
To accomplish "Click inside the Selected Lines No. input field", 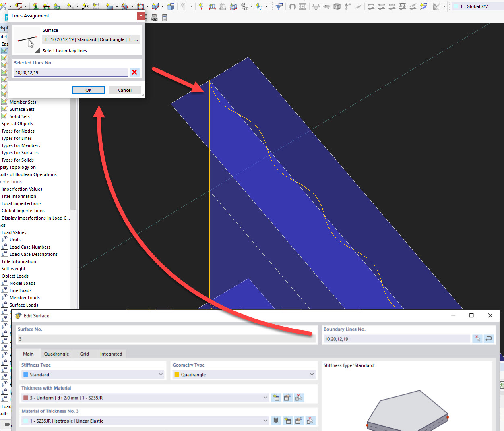I will pos(70,72).
